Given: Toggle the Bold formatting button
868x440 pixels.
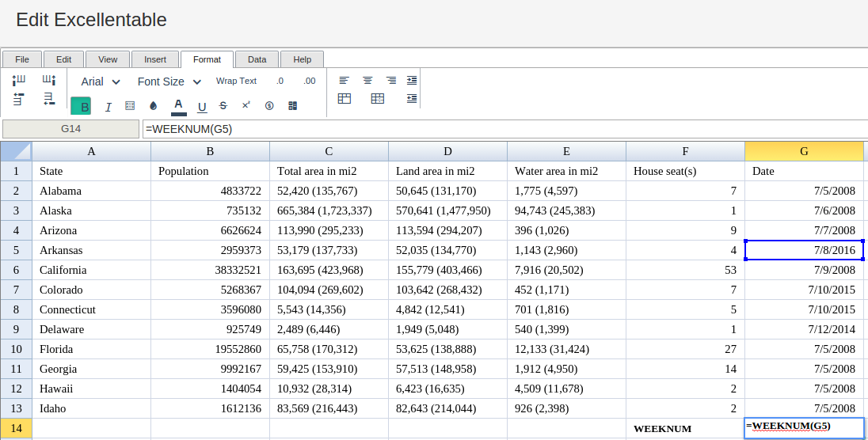Looking at the screenshot, I should [81, 106].
